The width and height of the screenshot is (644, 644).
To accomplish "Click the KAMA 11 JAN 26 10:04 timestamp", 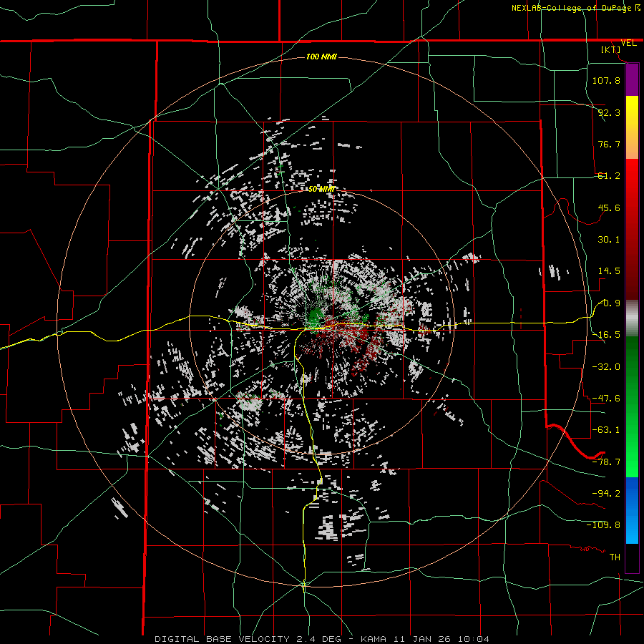I will point(425,639).
